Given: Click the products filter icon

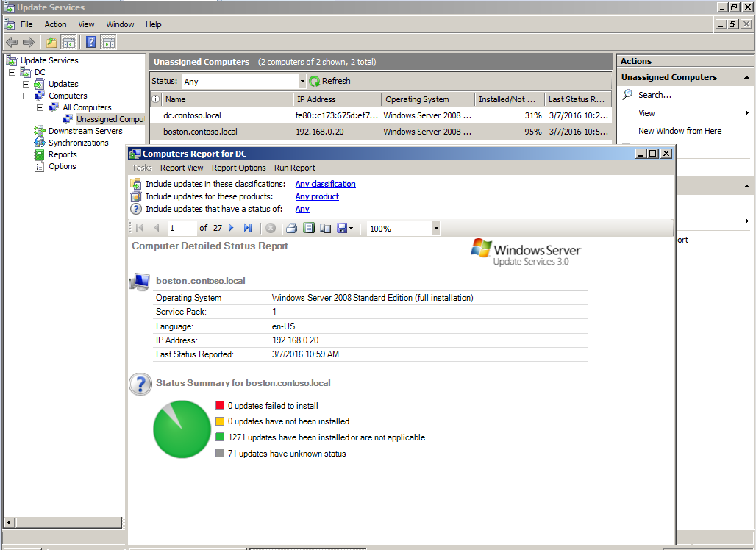Looking at the screenshot, I should [137, 196].
